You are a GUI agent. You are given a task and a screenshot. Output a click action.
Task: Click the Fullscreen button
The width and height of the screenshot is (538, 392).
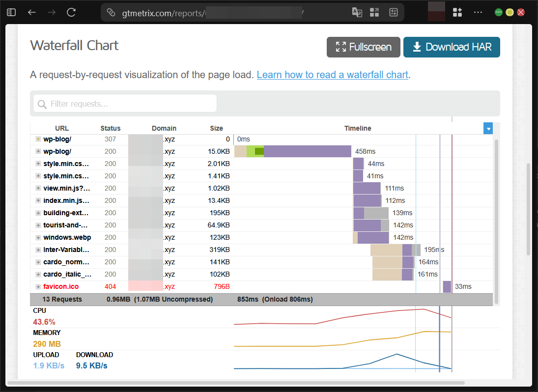click(x=364, y=47)
